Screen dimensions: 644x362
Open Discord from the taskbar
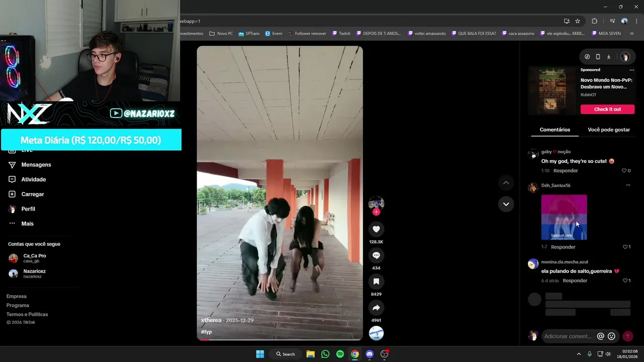point(370,354)
